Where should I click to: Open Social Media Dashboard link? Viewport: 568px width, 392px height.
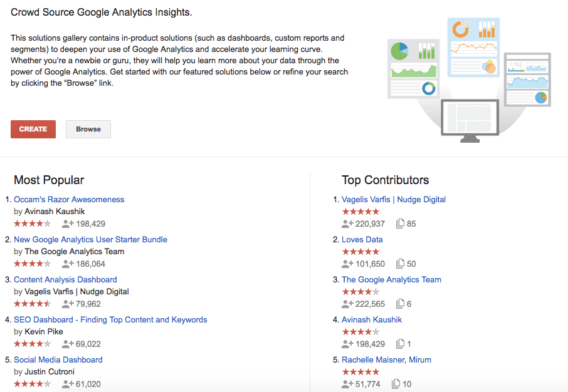[x=58, y=360]
